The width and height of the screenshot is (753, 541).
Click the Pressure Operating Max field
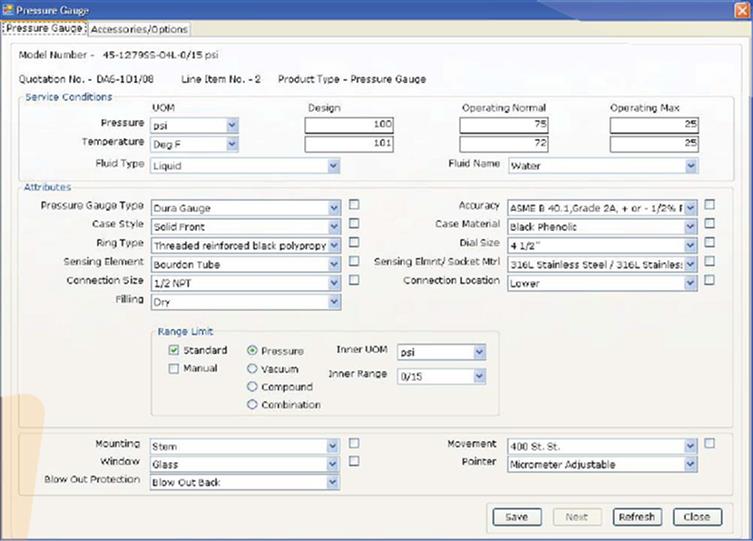coord(654,125)
